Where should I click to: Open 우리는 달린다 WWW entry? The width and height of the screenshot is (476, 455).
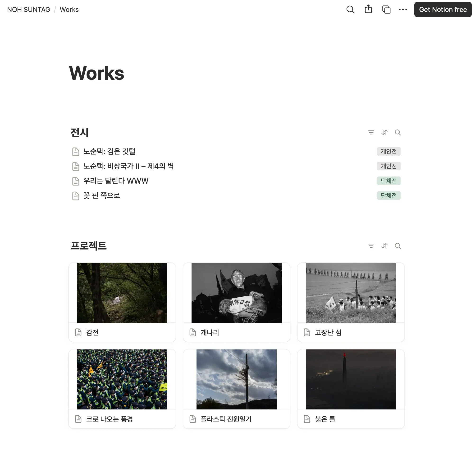pyautogui.click(x=116, y=181)
